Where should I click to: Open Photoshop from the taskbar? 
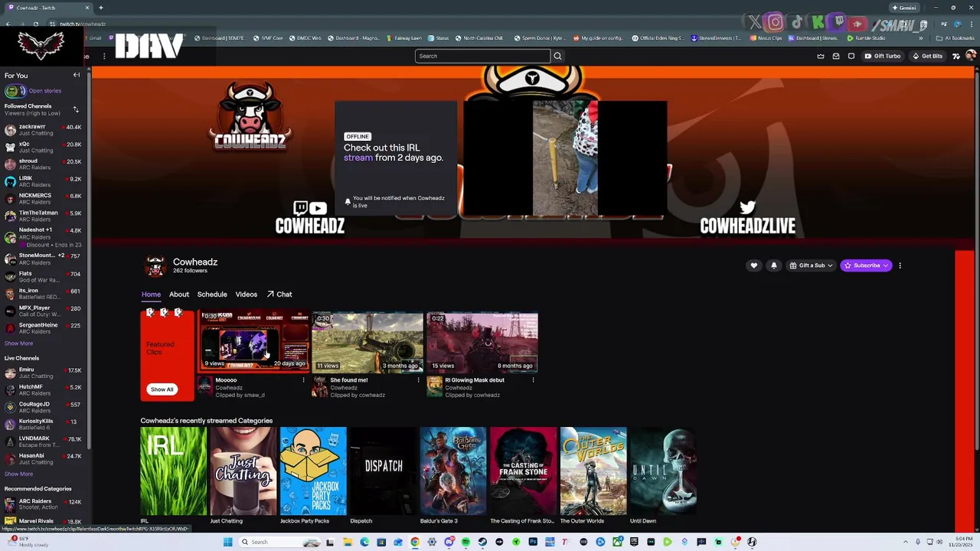pyautogui.click(x=533, y=542)
